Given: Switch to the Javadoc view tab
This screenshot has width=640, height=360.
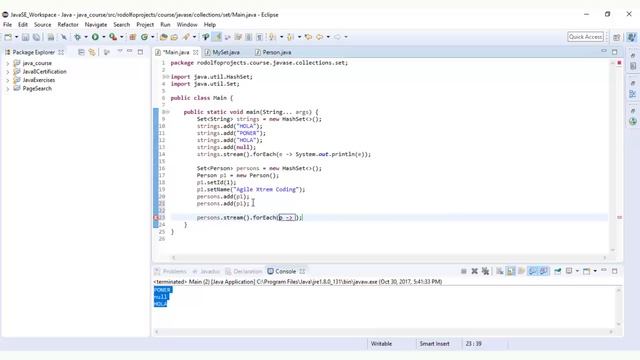Looking at the screenshot, I should click(206, 271).
